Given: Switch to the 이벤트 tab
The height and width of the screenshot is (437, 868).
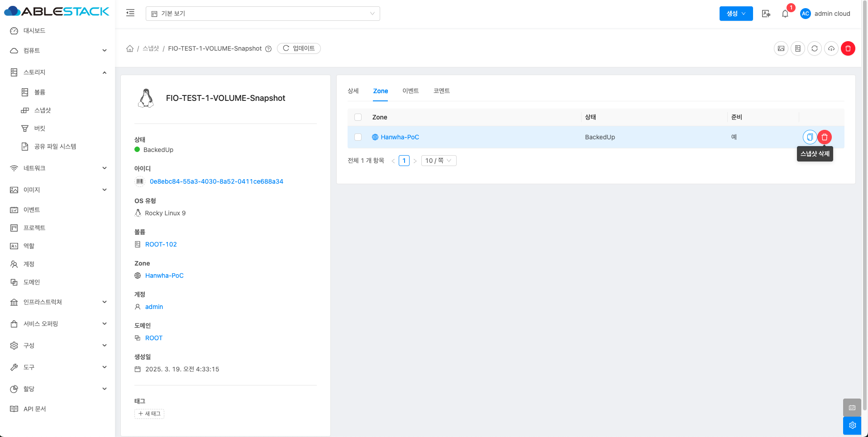Looking at the screenshot, I should point(410,91).
